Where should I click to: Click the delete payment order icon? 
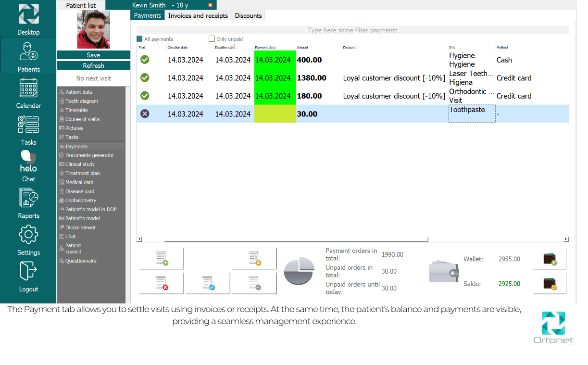pyautogui.click(x=162, y=283)
